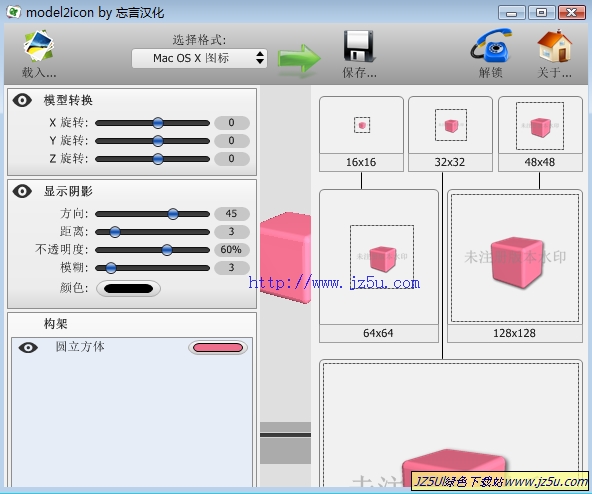Screen dimensions: 592x494
Task: Click the 不透明度 slider handle
Action: point(167,250)
